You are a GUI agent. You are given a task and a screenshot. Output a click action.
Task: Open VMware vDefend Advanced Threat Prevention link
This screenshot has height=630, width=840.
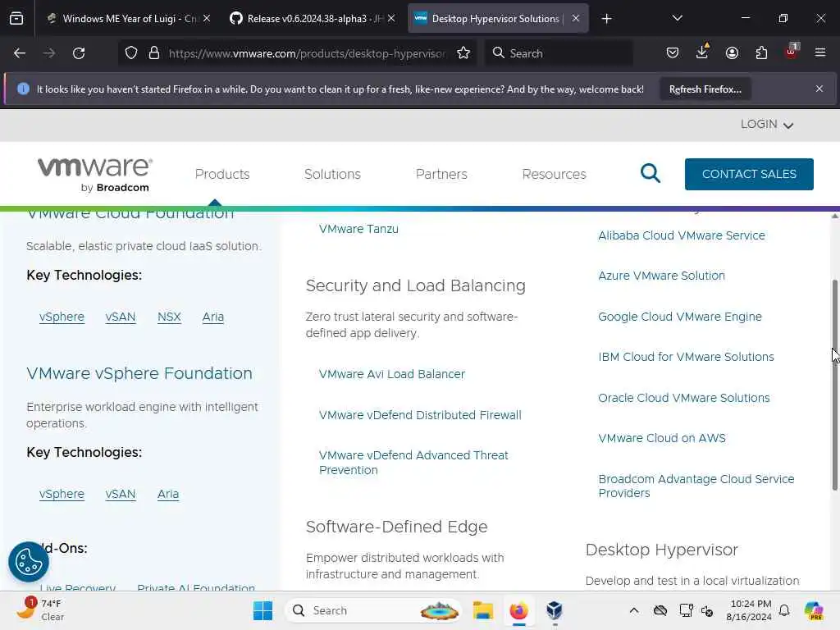[413, 463]
